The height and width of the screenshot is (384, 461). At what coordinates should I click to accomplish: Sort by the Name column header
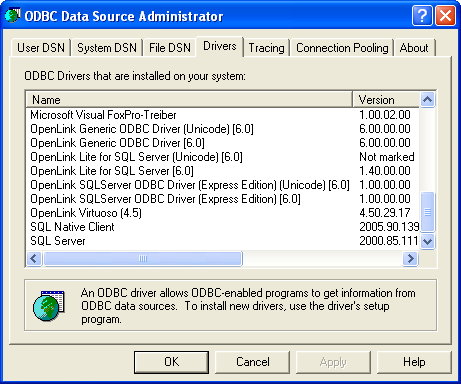189,100
